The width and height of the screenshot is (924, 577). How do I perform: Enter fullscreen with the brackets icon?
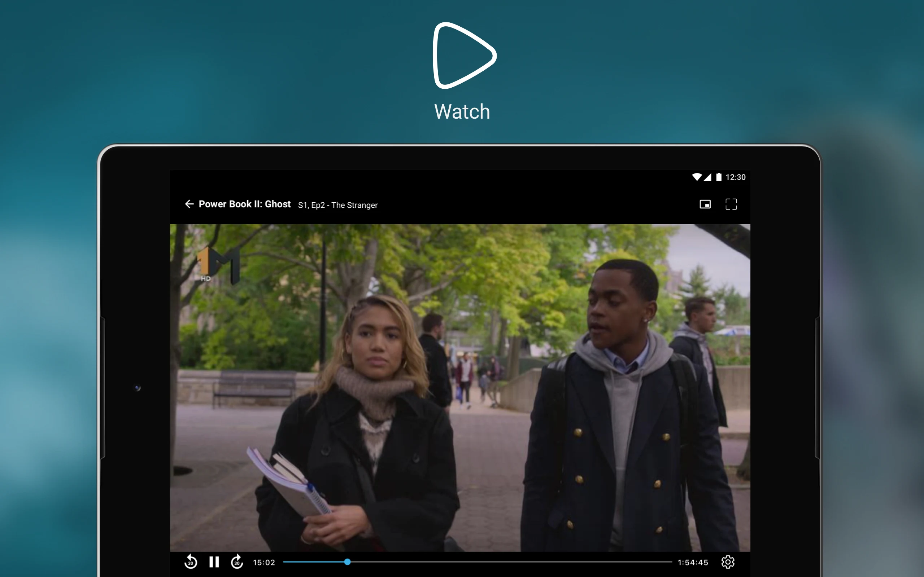[x=731, y=204]
